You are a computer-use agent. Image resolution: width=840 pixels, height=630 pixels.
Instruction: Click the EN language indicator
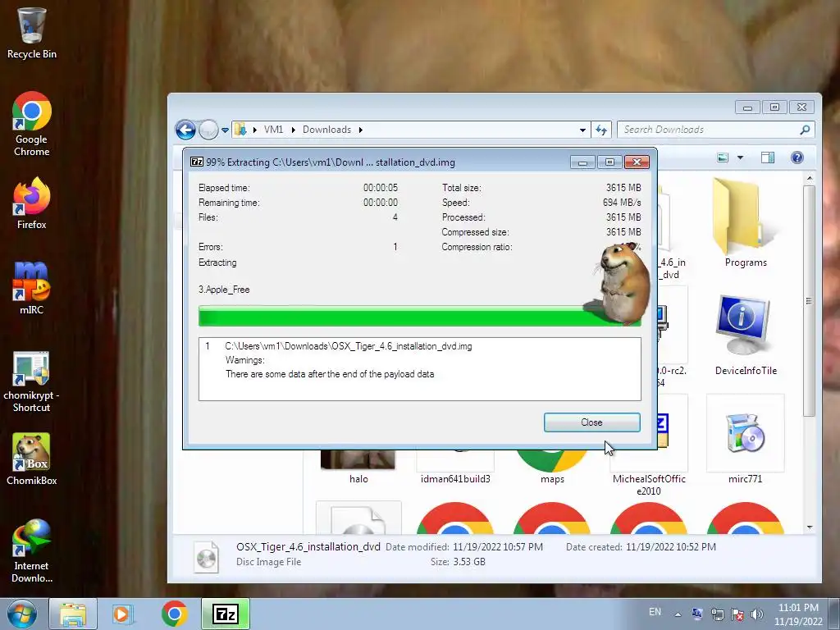(x=655, y=612)
